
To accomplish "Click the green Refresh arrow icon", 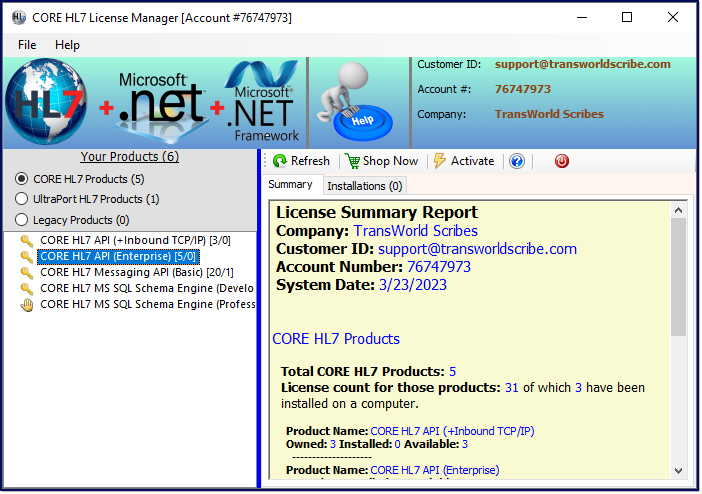I will pos(280,161).
